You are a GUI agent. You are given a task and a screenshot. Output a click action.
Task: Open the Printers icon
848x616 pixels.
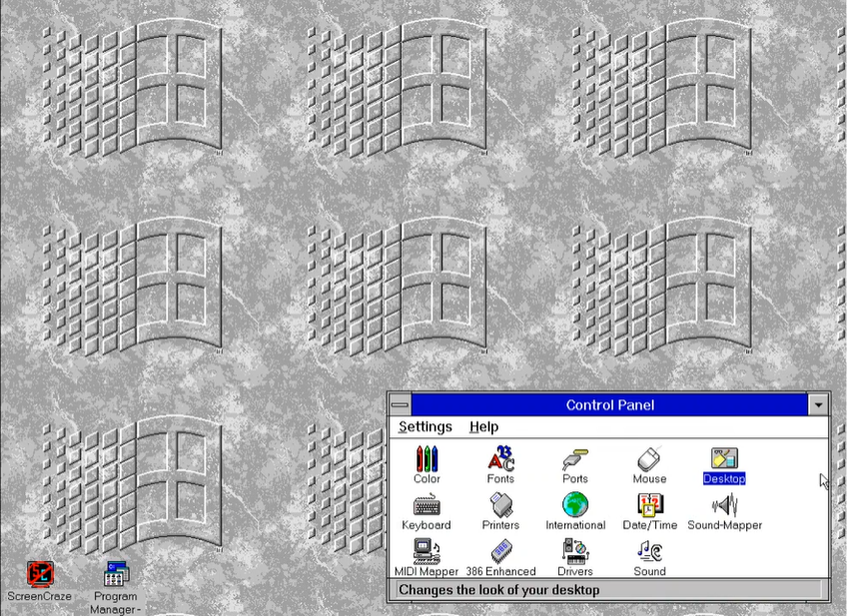[500, 507]
